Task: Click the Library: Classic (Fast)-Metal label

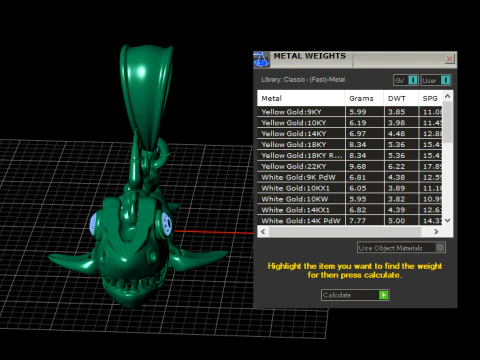Action: pyautogui.click(x=303, y=80)
